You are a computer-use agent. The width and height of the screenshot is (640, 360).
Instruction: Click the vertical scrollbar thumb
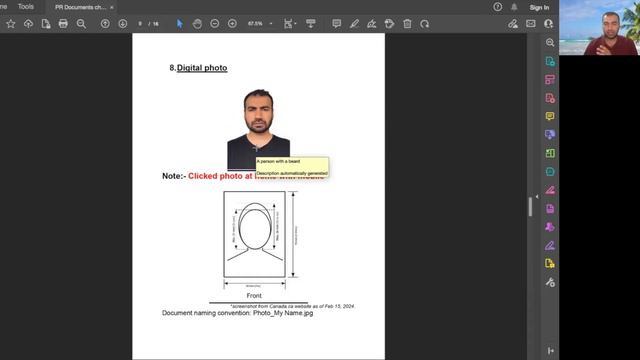(530, 207)
